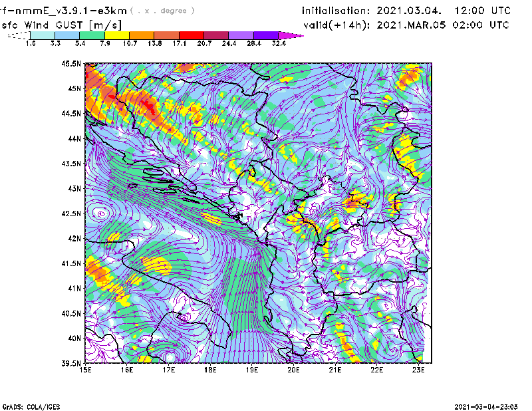The width and height of the screenshot is (532, 411).
Task: Click the "15E" longitude label
Action: coord(85,370)
